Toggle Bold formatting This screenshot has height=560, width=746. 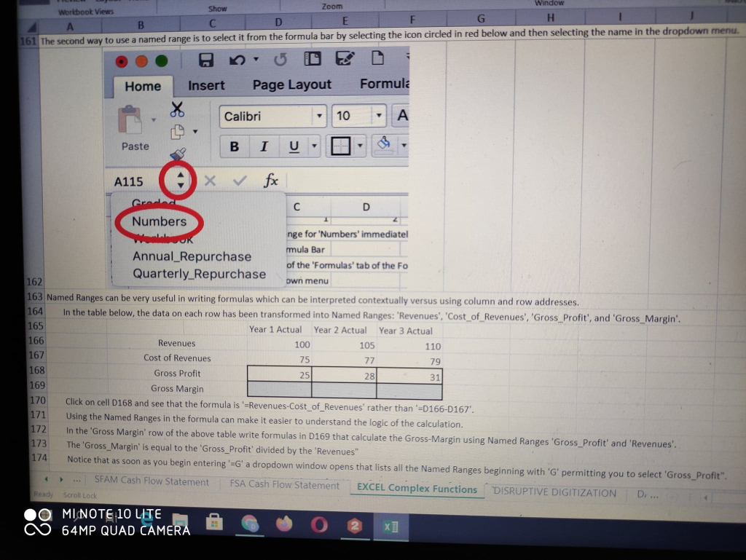(x=234, y=146)
